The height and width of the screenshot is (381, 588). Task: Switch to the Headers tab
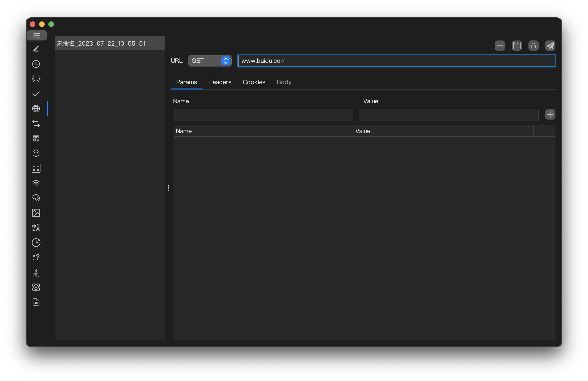pos(220,82)
